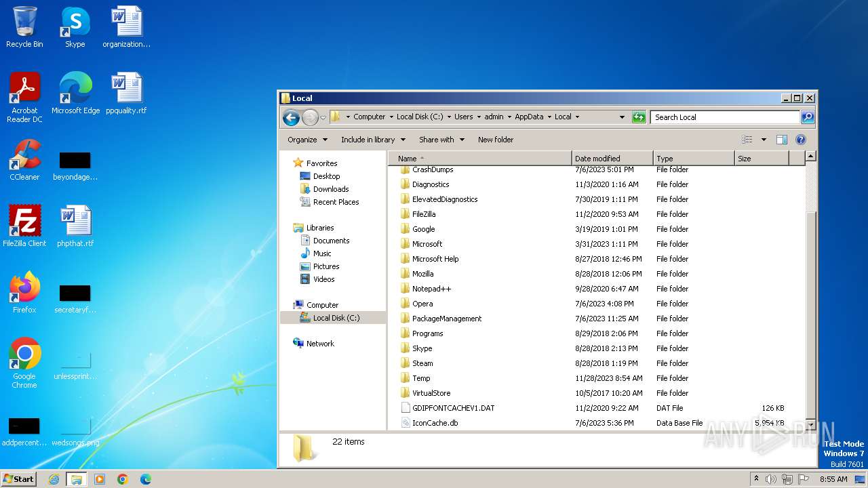Screen dimensions: 868x488
Task: Expand the address bar history dropdown
Action: (x=622, y=117)
